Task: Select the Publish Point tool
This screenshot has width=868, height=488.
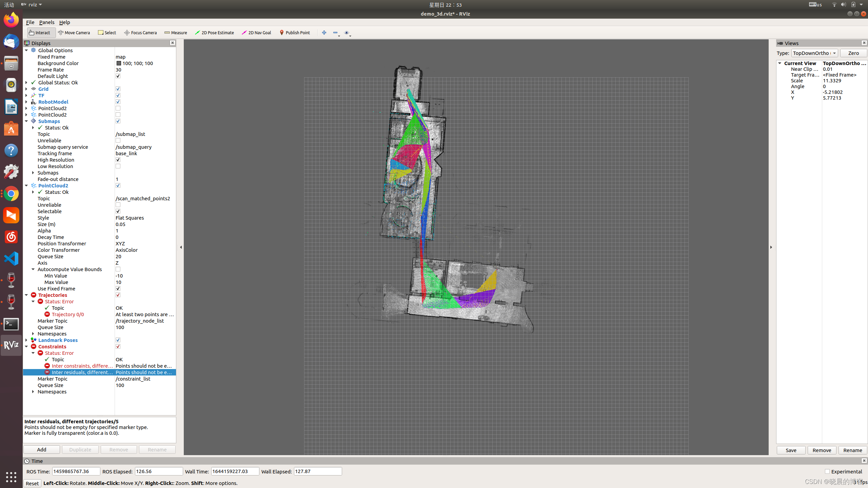Action: coord(295,33)
